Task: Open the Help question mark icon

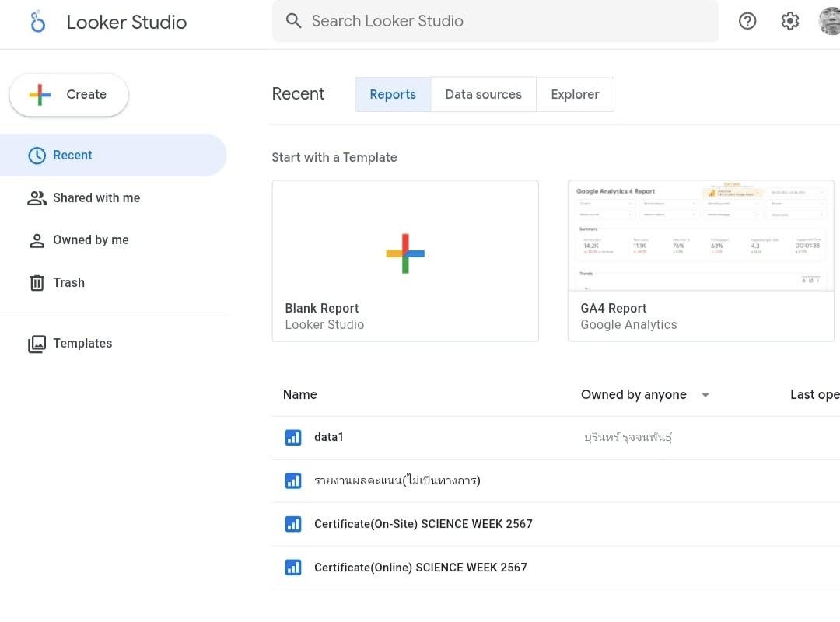Action: point(747,21)
